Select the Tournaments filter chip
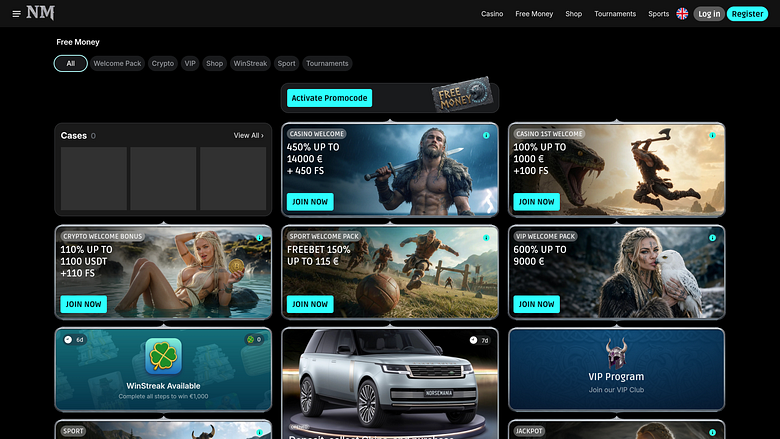The height and width of the screenshot is (439, 780). 327,64
